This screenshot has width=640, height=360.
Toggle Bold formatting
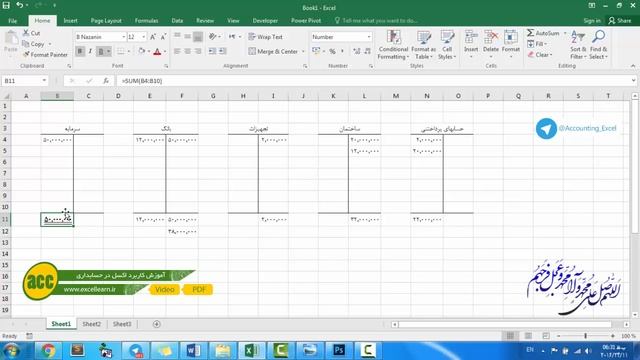(80, 51)
